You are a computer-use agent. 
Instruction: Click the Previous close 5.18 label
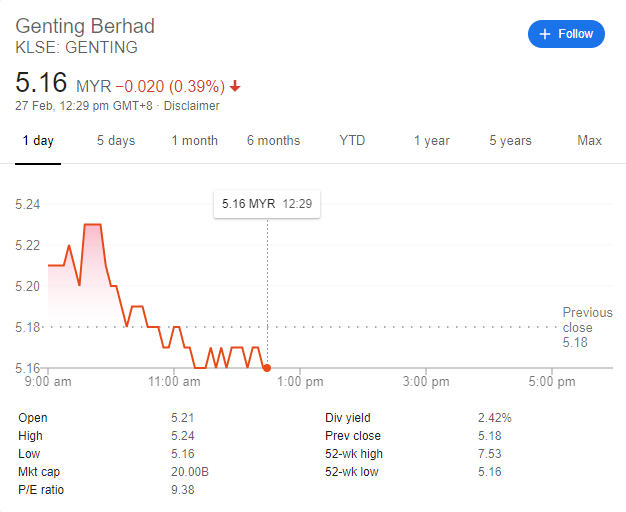[x=587, y=327]
